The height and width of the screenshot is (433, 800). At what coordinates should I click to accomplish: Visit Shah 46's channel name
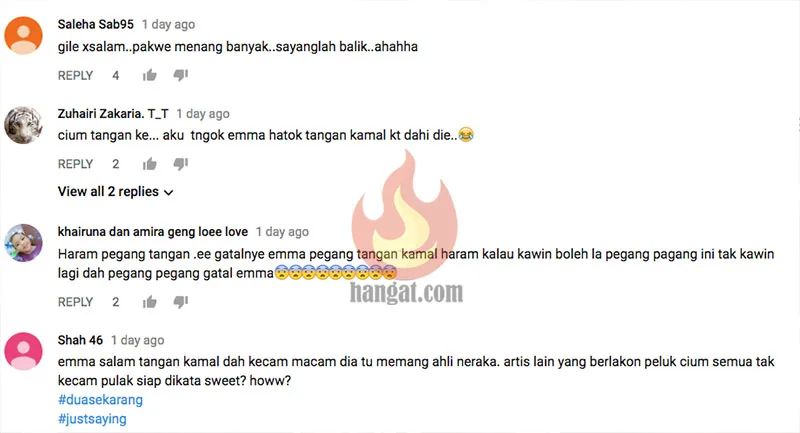point(80,340)
